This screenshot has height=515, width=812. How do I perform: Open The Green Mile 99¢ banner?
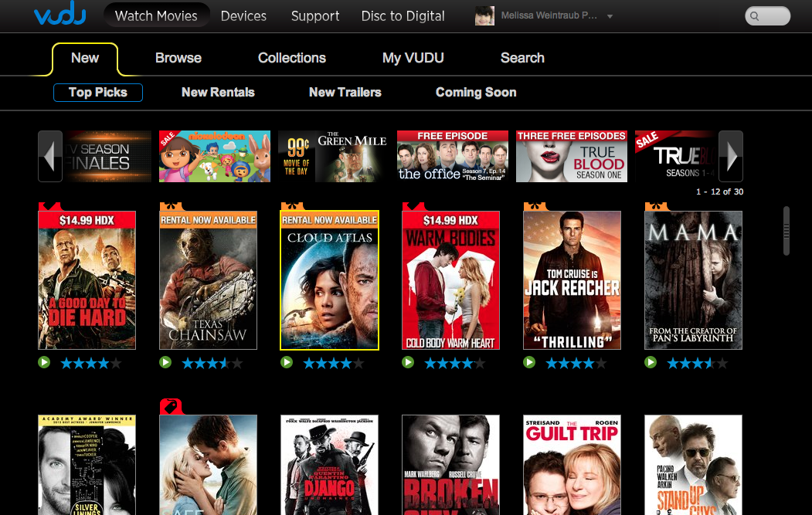(x=334, y=156)
